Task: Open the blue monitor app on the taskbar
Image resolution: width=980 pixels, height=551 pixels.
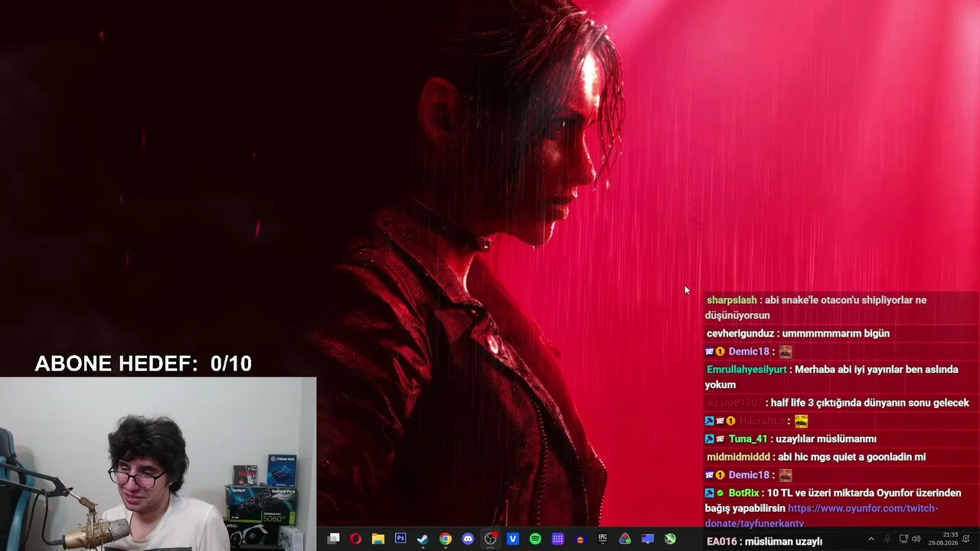Action: tap(648, 539)
